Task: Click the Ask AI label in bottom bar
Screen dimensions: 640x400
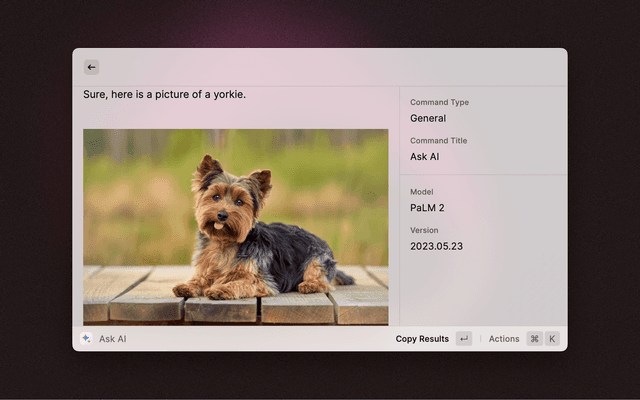Action: (112, 339)
